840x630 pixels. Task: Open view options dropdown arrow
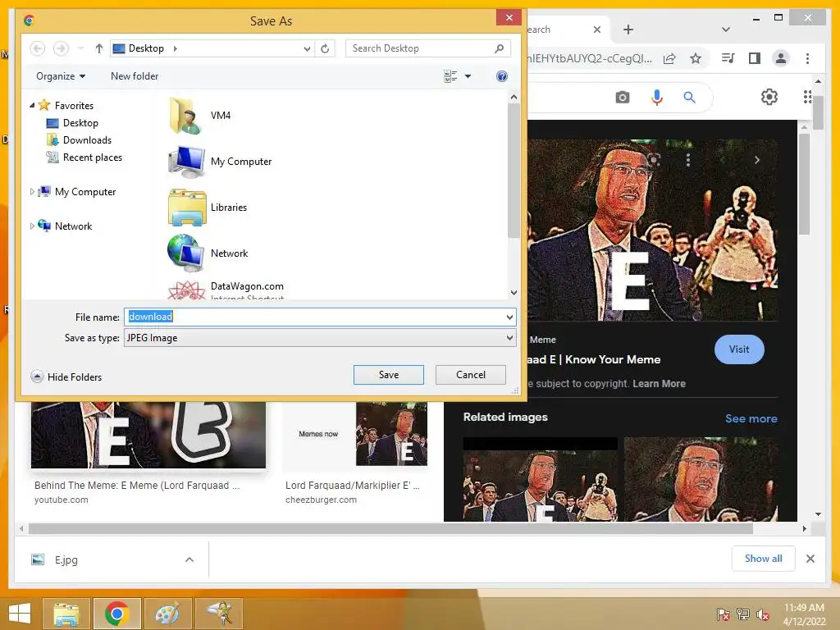coord(468,76)
